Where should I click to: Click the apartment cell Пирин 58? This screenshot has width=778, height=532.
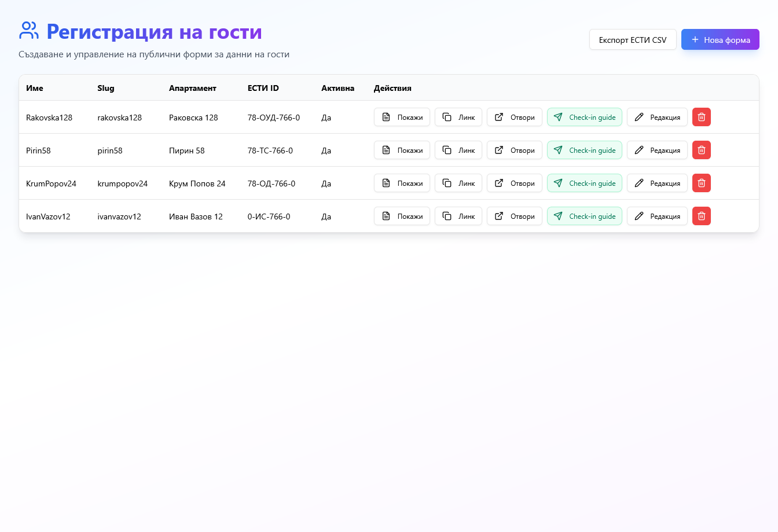point(187,151)
